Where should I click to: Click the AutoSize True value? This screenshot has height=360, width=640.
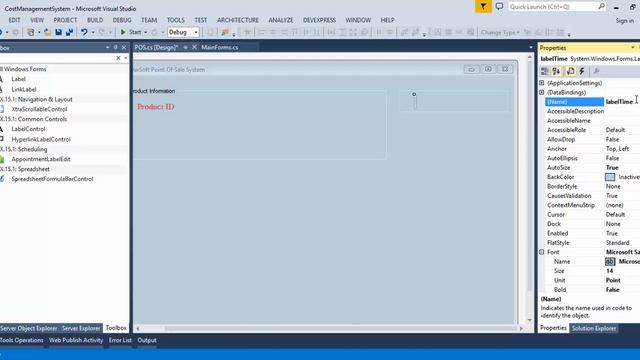click(x=612, y=168)
